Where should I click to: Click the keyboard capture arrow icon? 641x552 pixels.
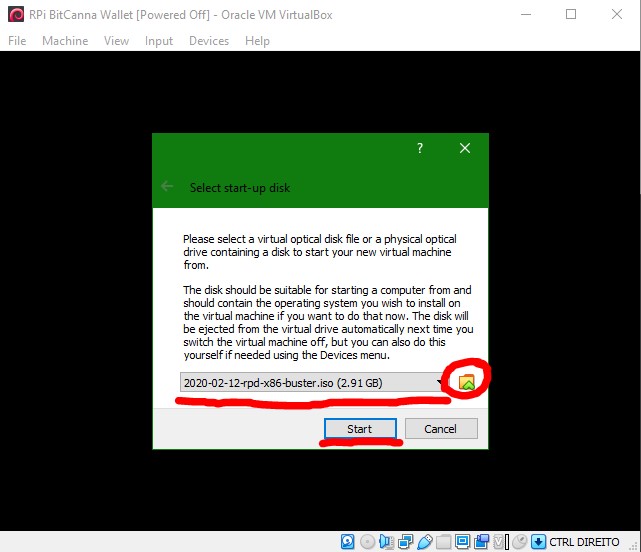(x=538, y=542)
